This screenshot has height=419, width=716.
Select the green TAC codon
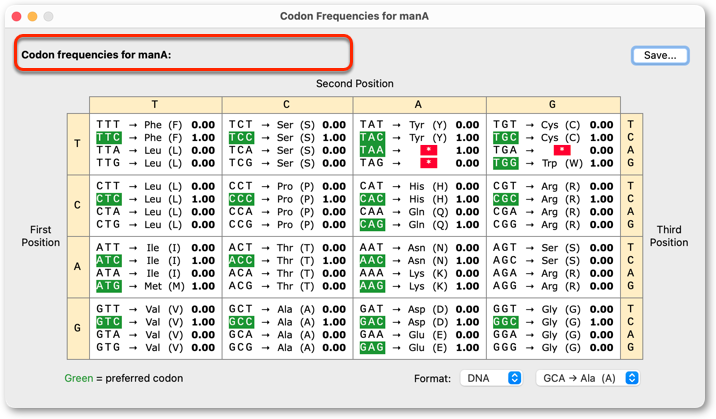pyautogui.click(x=372, y=137)
